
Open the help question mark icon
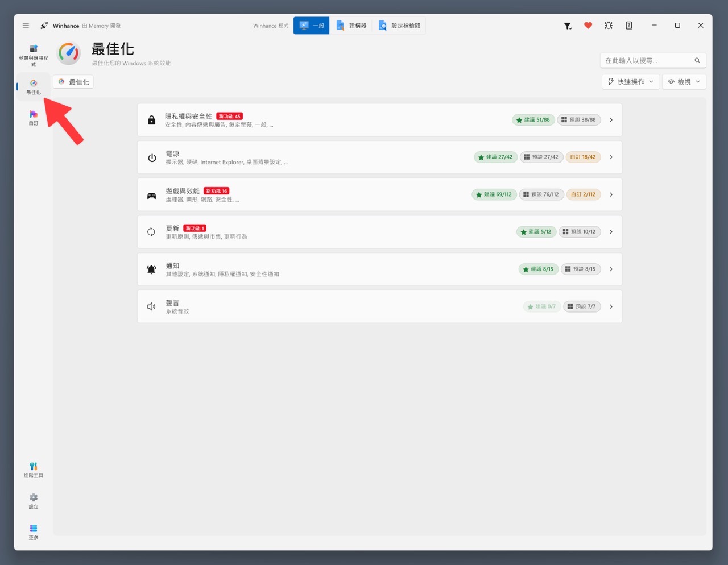click(x=629, y=26)
